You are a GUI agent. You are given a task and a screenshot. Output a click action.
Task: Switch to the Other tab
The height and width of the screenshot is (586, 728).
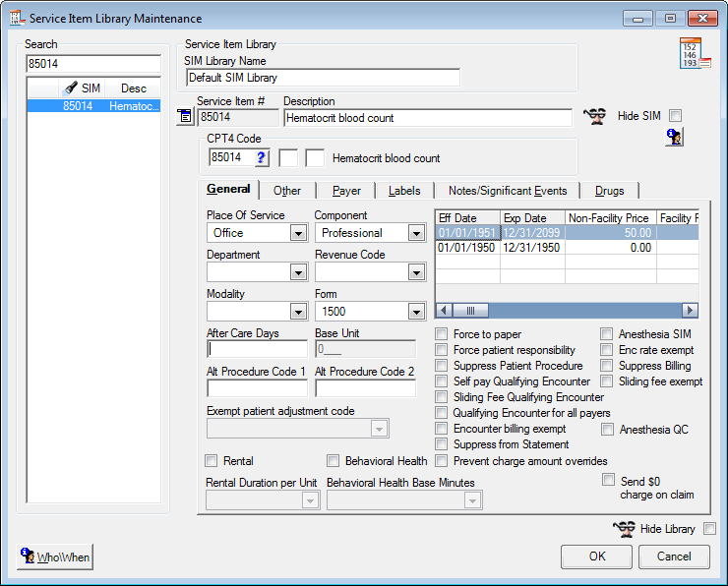[287, 191]
